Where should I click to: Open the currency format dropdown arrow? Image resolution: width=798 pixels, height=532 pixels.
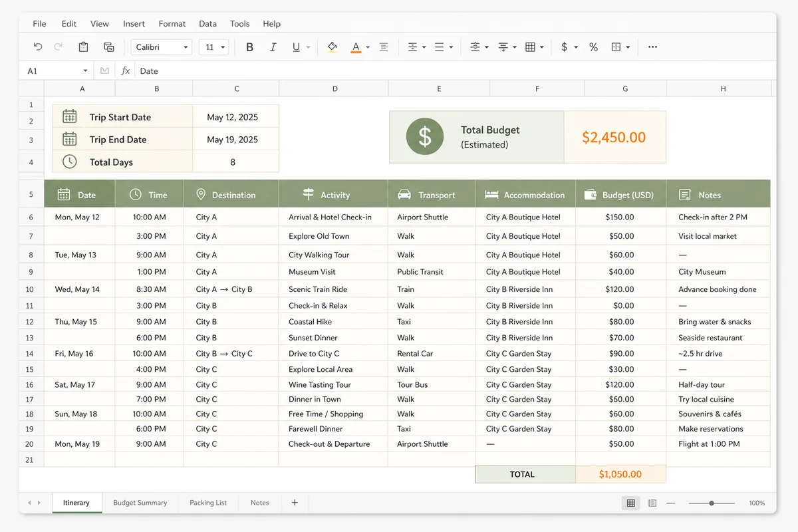pyautogui.click(x=576, y=47)
